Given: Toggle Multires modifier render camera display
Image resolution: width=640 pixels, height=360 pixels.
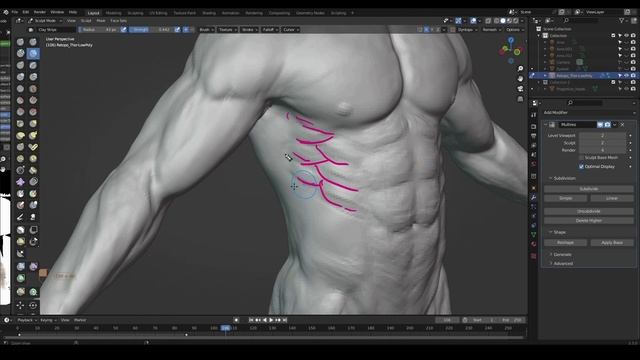Looking at the screenshot, I should click(x=607, y=124).
